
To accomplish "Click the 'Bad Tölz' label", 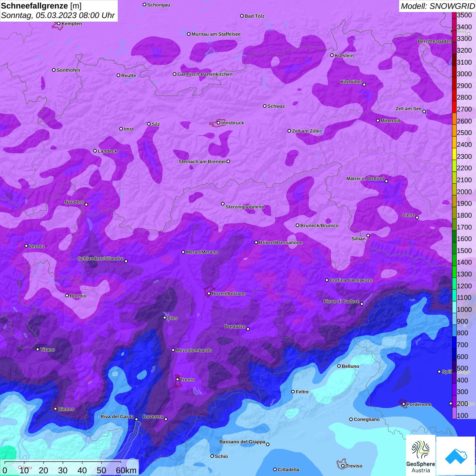I will [254, 16].
